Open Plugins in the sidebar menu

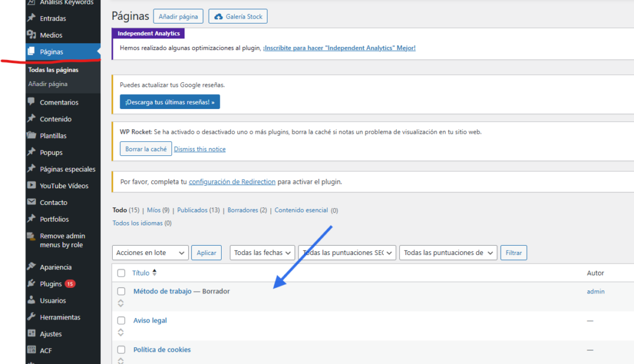(x=51, y=284)
